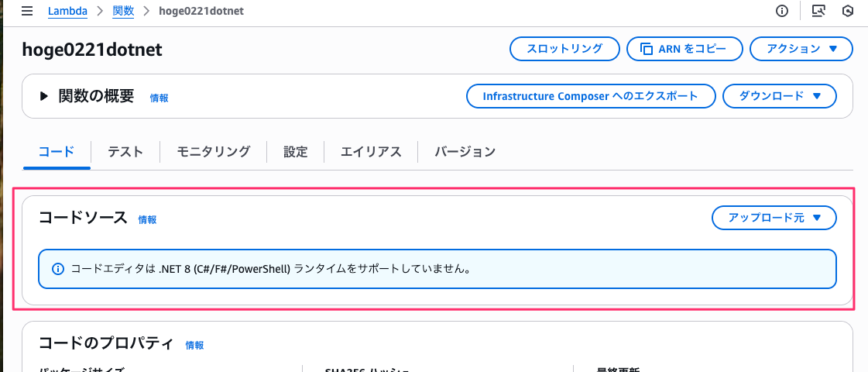
Task: Click info icon in .NET 8 notice
Action: point(57,270)
